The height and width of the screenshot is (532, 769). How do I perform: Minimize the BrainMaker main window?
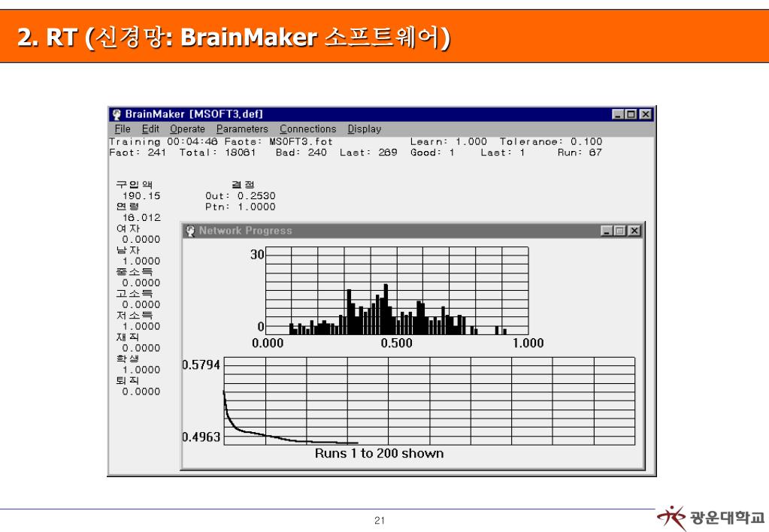click(x=618, y=114)
